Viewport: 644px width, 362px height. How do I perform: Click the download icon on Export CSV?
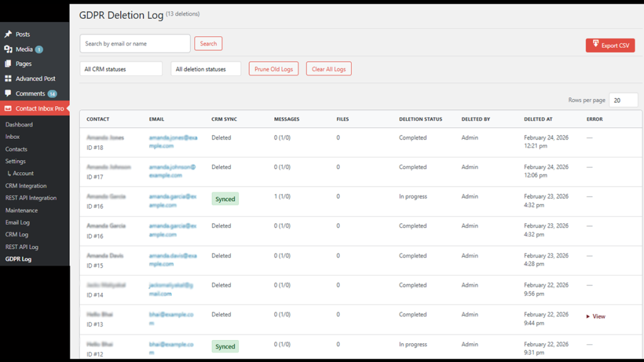[595, 45]
